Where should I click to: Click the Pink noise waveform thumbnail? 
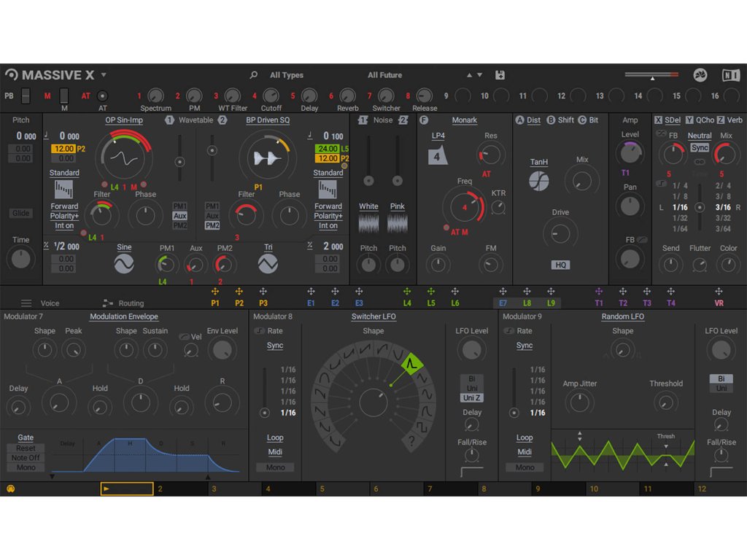(398, 223)
